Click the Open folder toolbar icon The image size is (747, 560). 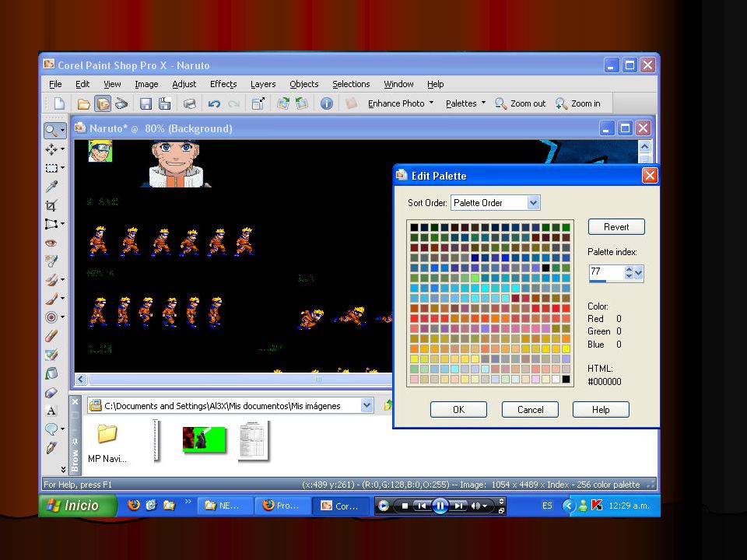tap(84, 103)
